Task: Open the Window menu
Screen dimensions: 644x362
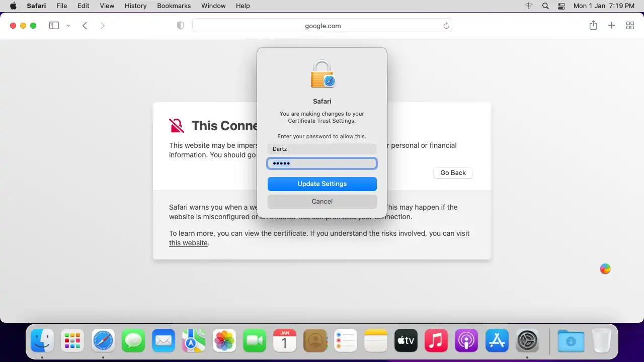Action: point(213,6)
